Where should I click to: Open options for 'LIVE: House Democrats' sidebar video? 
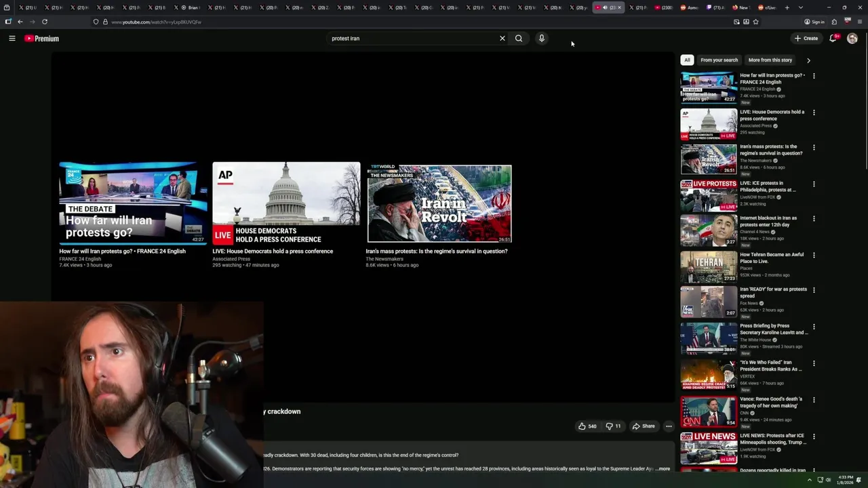pyautogui.click(x=814, y=113)
